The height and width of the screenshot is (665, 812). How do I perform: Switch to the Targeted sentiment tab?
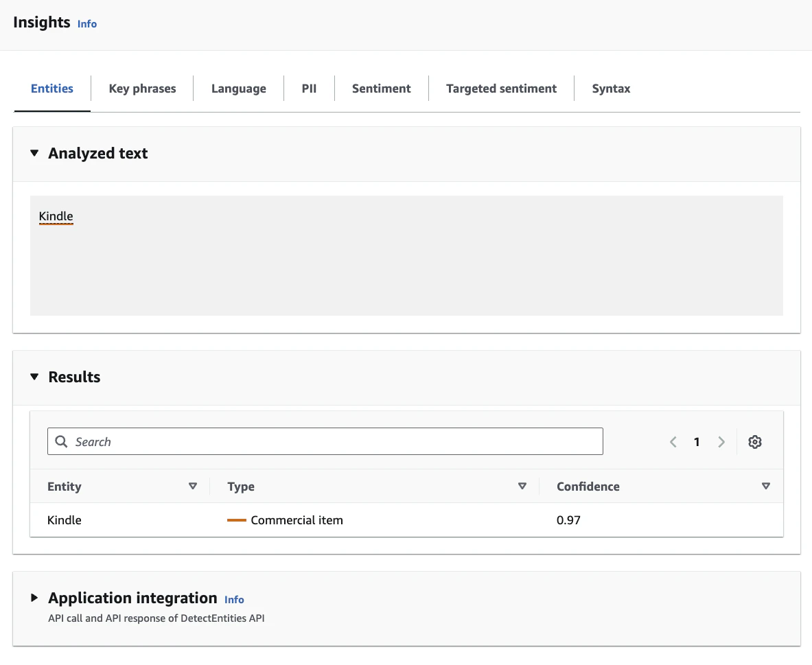coord(501,89)
